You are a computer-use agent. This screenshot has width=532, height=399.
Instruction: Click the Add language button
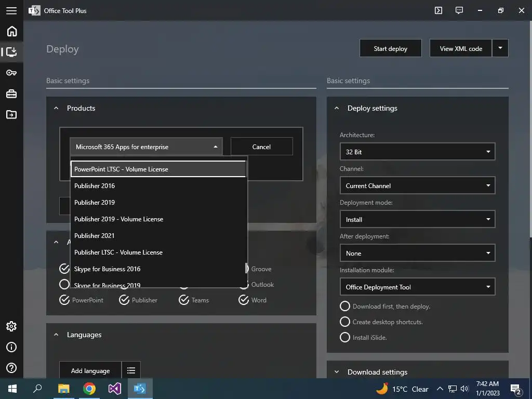[x=90, y=370]
